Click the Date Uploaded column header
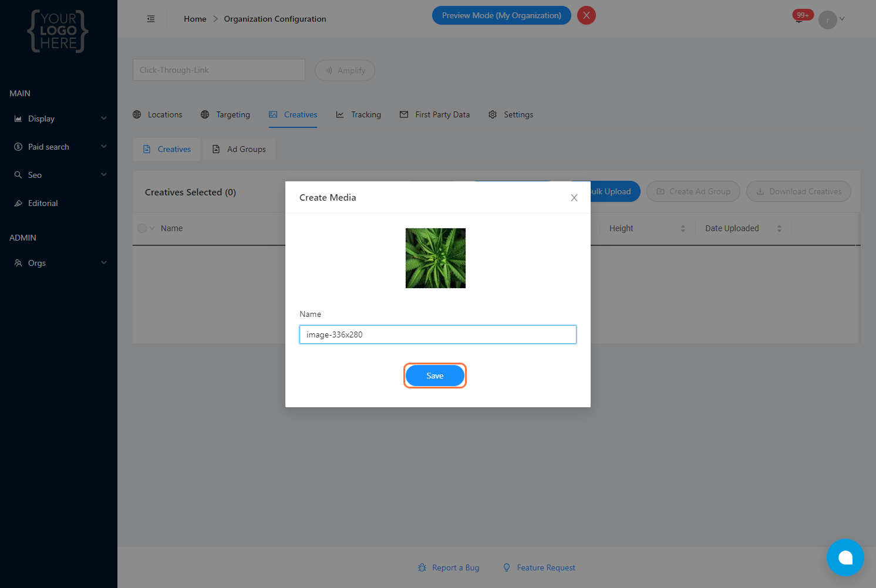Viewport: 876px width, 588px height. click(x=732, y=228)
